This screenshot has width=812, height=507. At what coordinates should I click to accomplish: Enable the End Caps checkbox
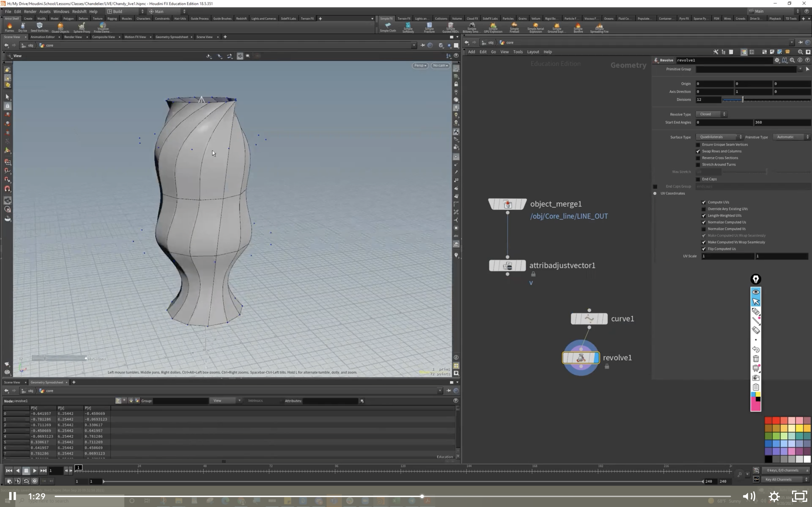pos(698,179)
